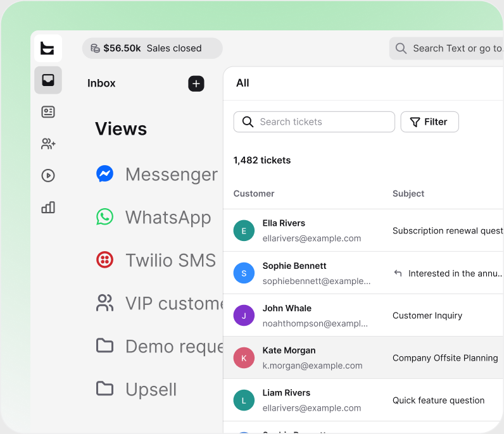Focus the Search Text or go to field
Screen dimensions: 504x434
point(446,48)
